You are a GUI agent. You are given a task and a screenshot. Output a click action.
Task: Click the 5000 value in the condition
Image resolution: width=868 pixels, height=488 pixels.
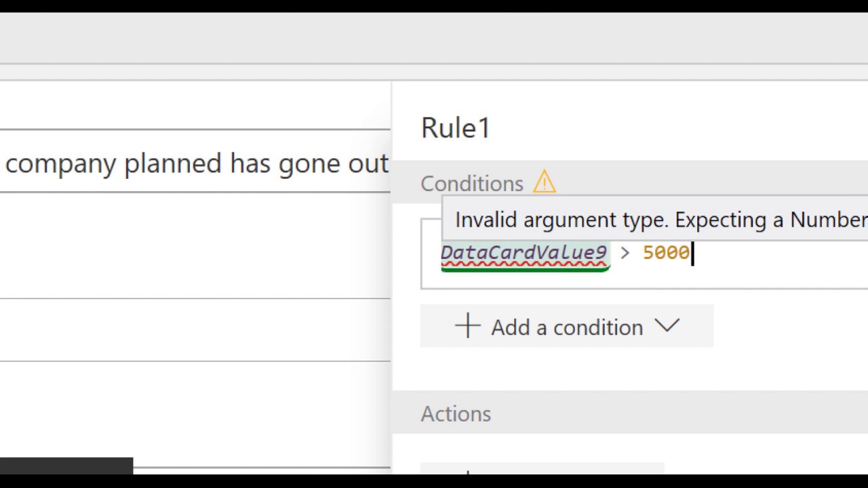pyautogui.click(x=665, y=253)
